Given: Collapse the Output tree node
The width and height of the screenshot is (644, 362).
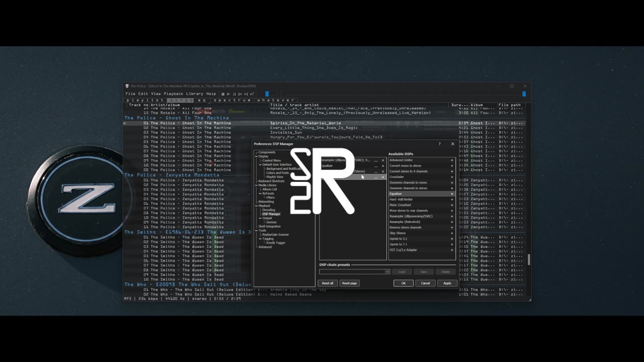Looking at the screenshot, I should point(261,218).
